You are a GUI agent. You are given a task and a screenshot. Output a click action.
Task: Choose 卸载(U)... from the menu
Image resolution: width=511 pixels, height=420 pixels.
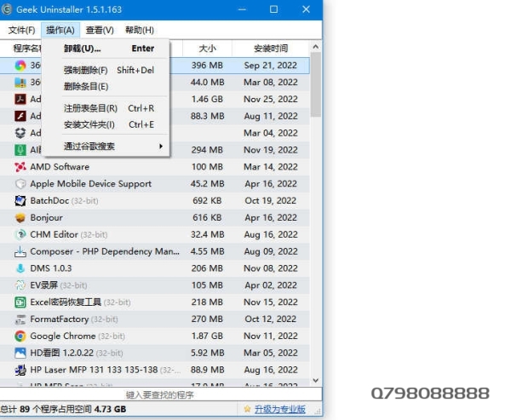[106, 49]
